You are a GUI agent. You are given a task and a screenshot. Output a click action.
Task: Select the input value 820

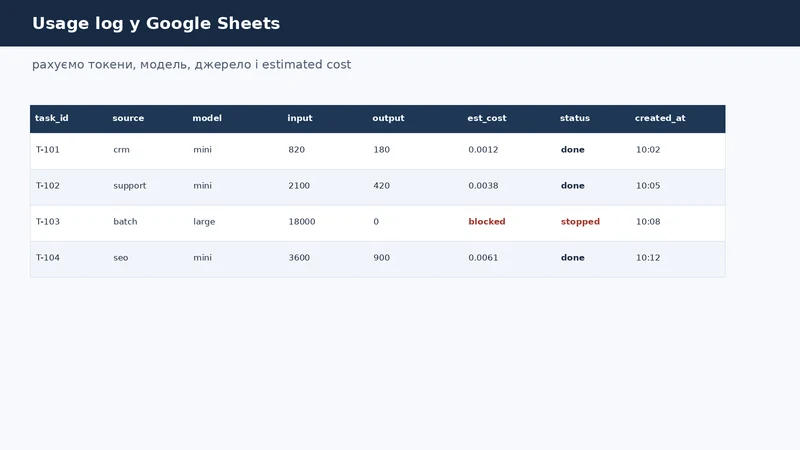[296, 149]
